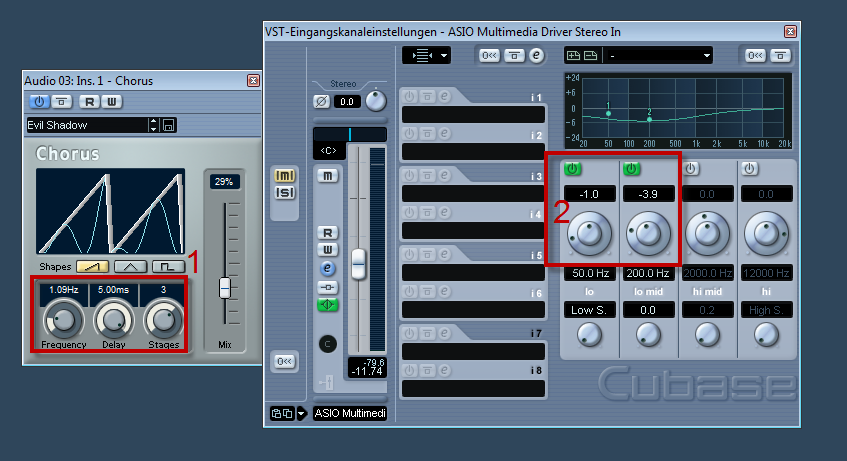The height and width of the screenshot is (461, 847).
Task: Click the insert slot i1 field
Action: tap(473, 115)
